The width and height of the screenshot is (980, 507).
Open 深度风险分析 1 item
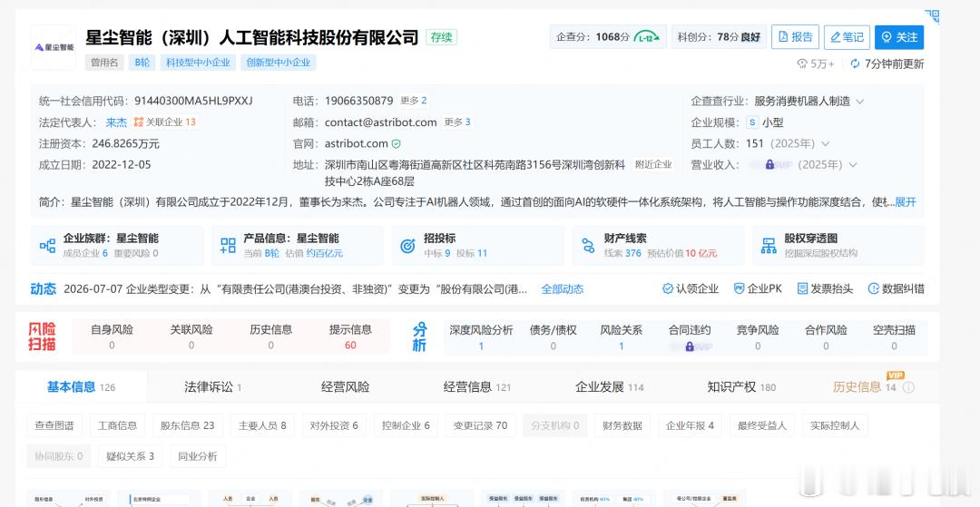tap(481, 337)
